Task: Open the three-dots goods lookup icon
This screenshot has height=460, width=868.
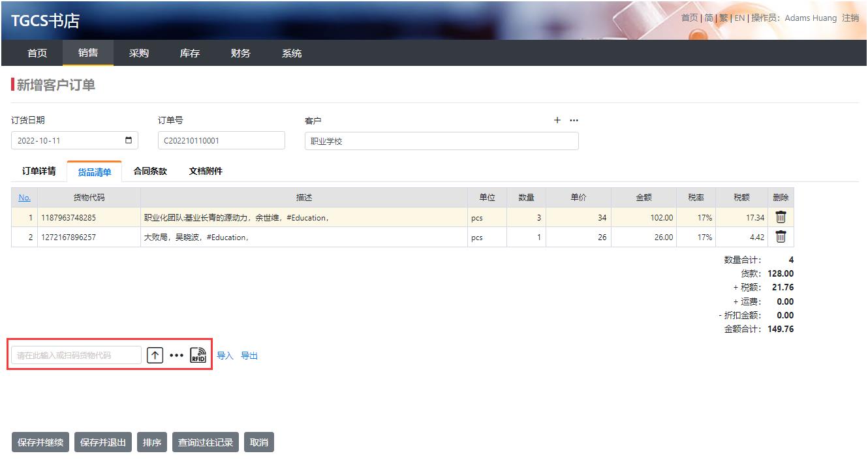Action: coord(176,356)
